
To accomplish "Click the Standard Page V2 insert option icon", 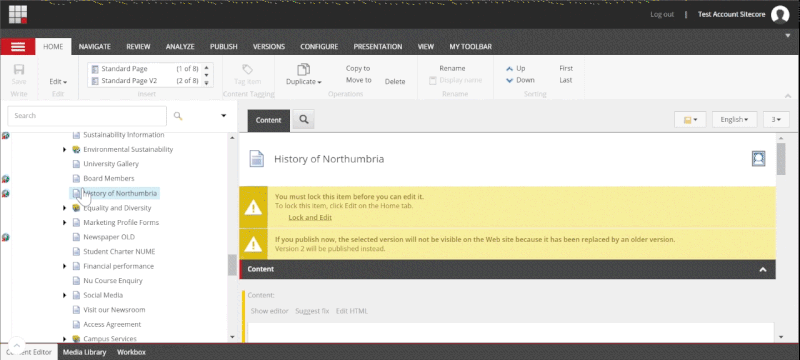I will pos(95,81).
